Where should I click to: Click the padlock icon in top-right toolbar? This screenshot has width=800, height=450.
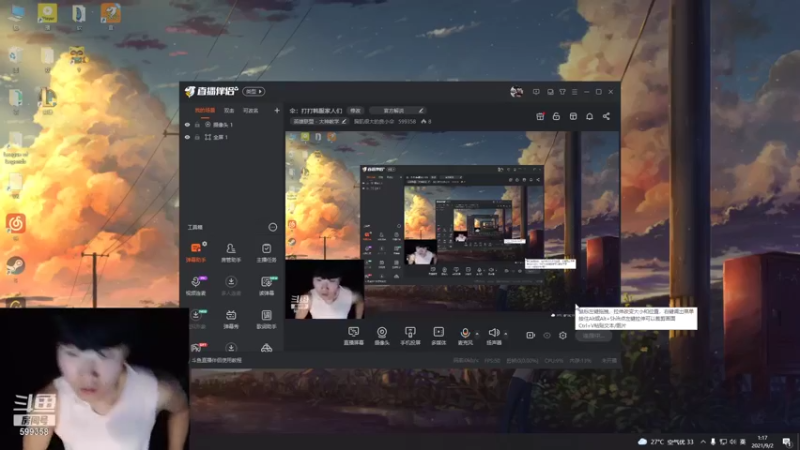coord(556,116)
